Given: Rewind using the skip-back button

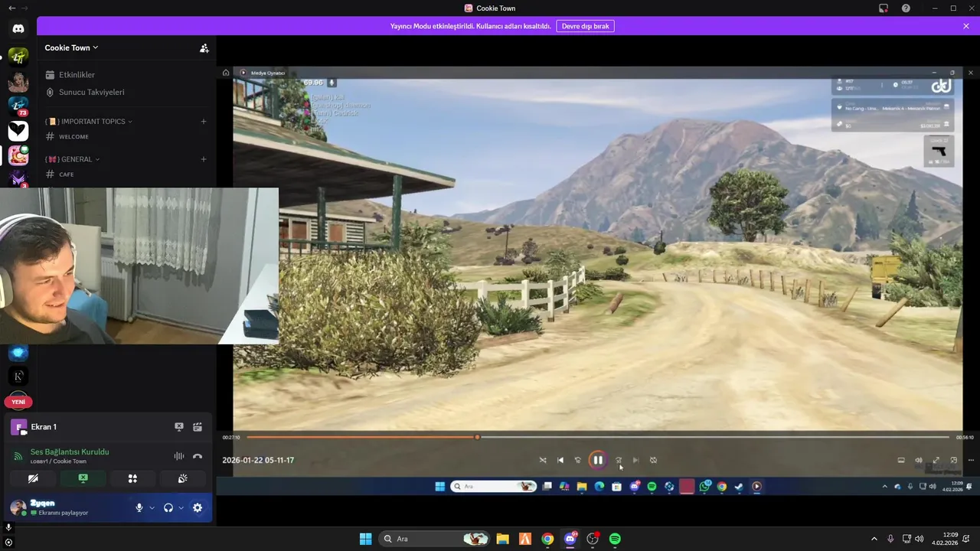Looking at the screenshot, I should 578,460.
